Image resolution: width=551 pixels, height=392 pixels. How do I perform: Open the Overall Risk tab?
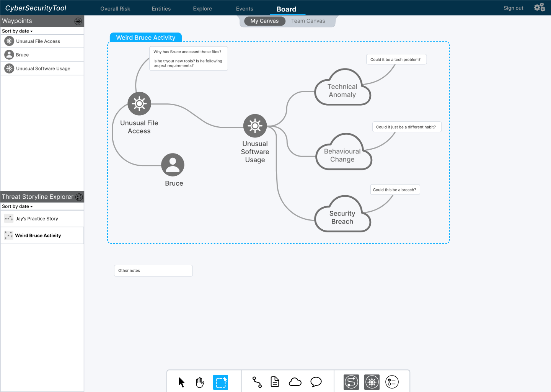click(x=115, y=9)
